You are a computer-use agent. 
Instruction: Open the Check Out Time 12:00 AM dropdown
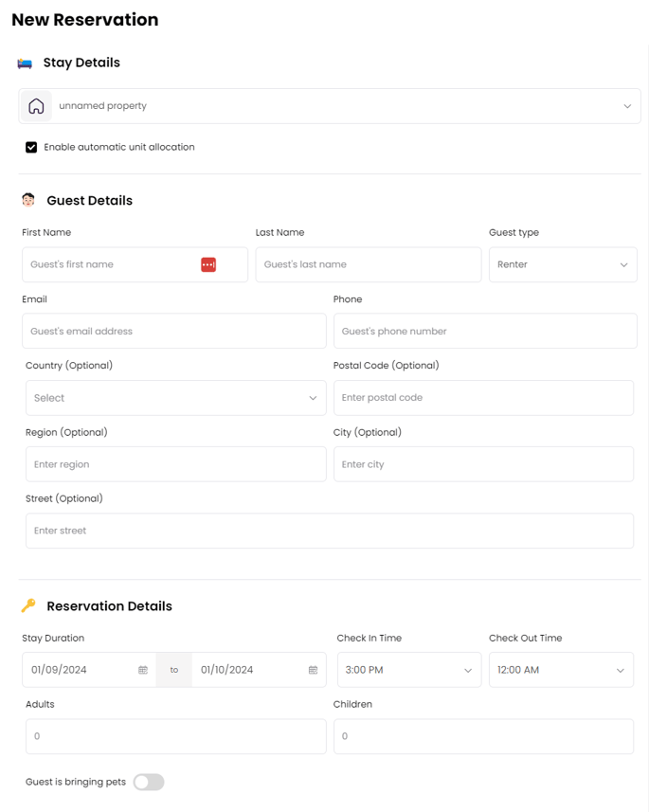point(561,670)
